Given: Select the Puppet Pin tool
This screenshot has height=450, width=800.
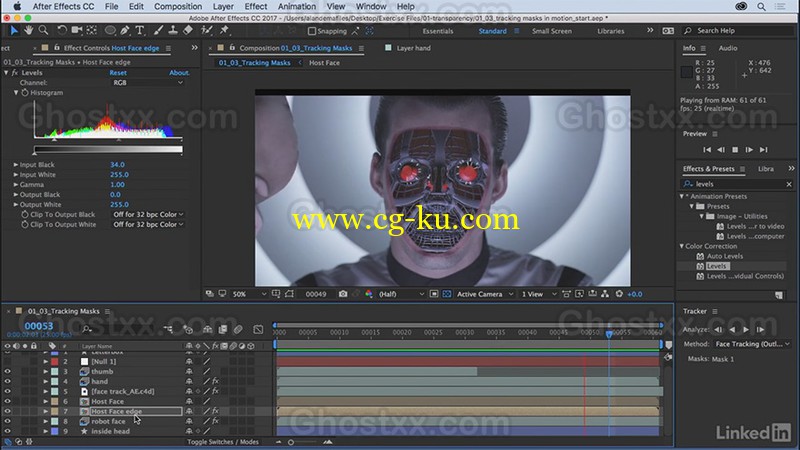Looking at the screenshot, I should [224, 31].
